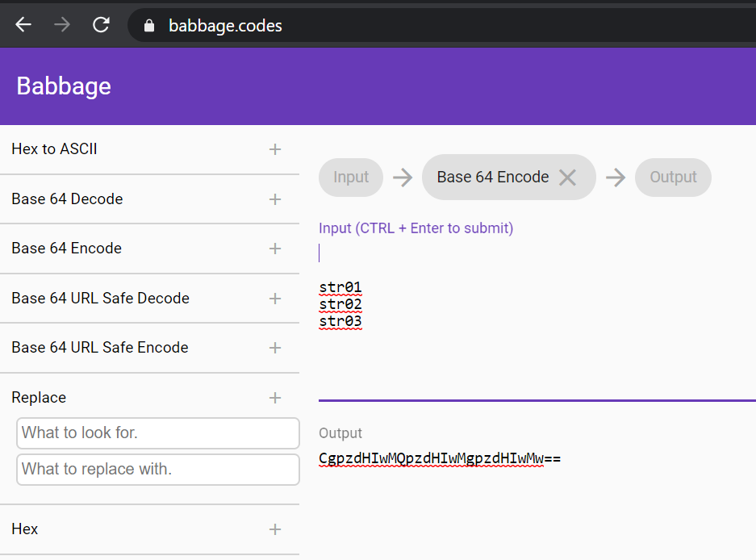
Task: Focus the 'What to look for' field
Action: click(158, 433)
